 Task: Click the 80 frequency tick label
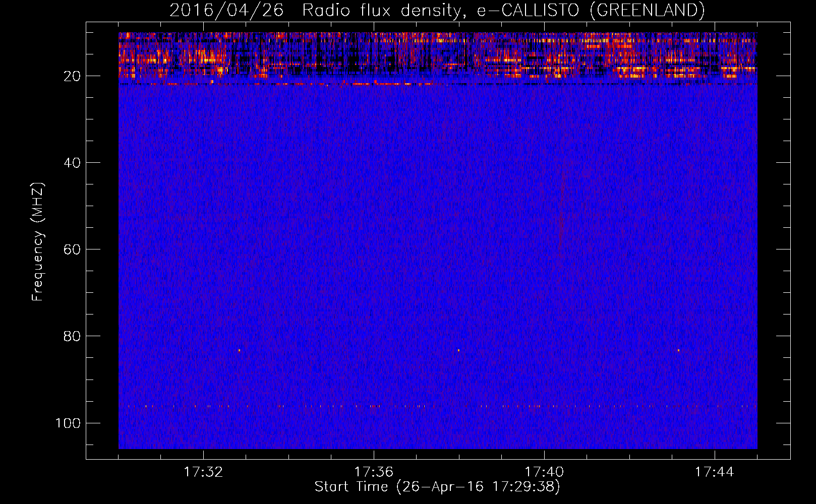tap(72, 336)
